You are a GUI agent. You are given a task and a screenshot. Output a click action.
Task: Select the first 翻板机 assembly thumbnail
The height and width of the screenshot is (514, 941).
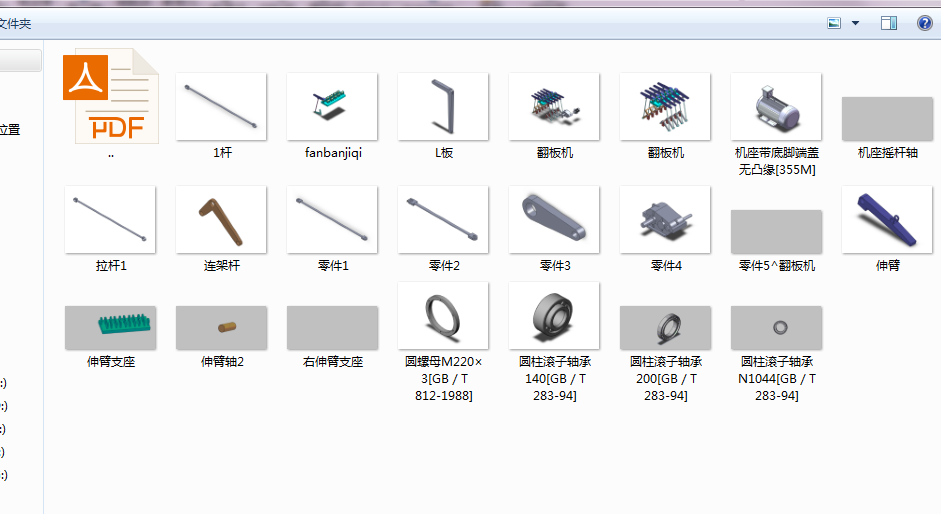555,107
